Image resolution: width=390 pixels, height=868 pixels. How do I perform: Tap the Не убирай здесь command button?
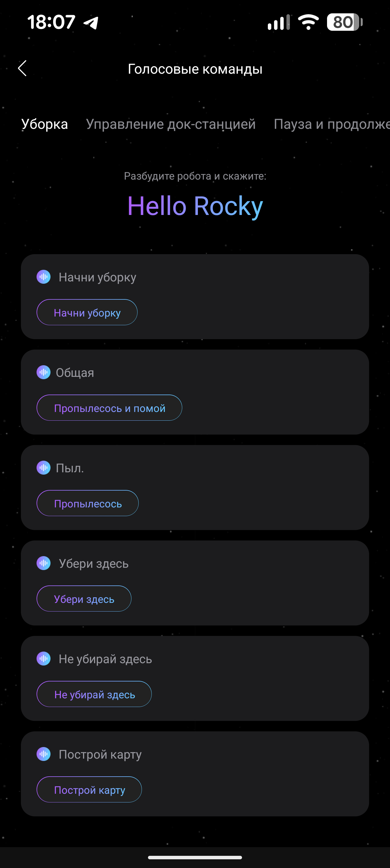click(94, 694)
